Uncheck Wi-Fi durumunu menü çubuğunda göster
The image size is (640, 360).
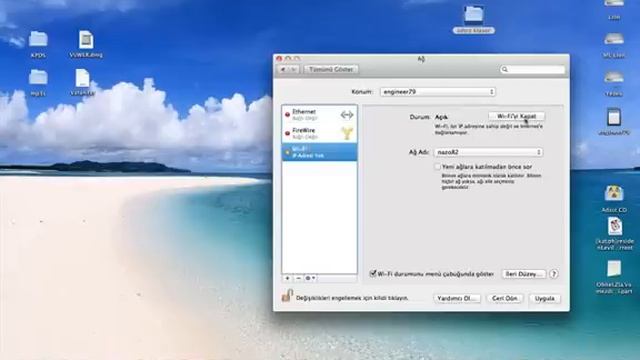[x=373, y=273]
